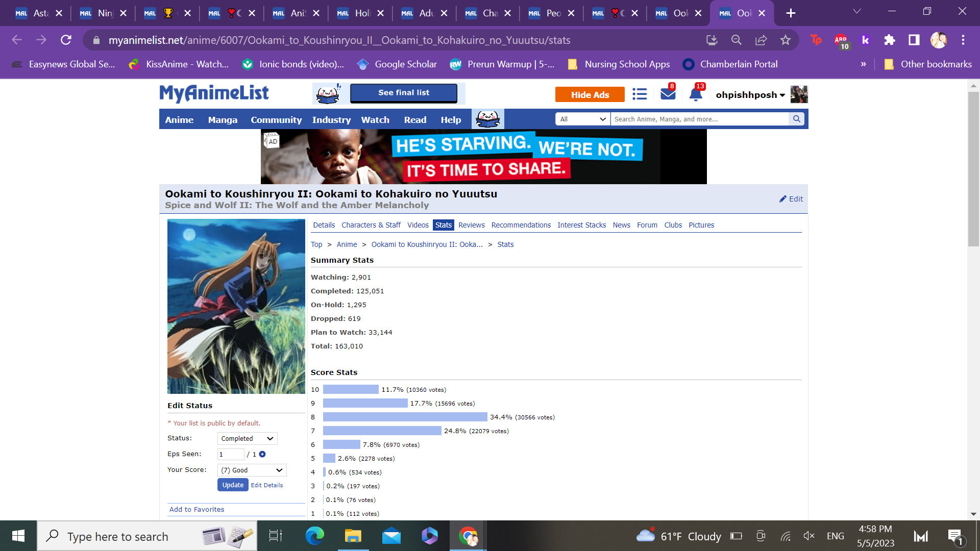Click the Eps Seen input field
980x551 pixels.
click(x=230, y=454)
